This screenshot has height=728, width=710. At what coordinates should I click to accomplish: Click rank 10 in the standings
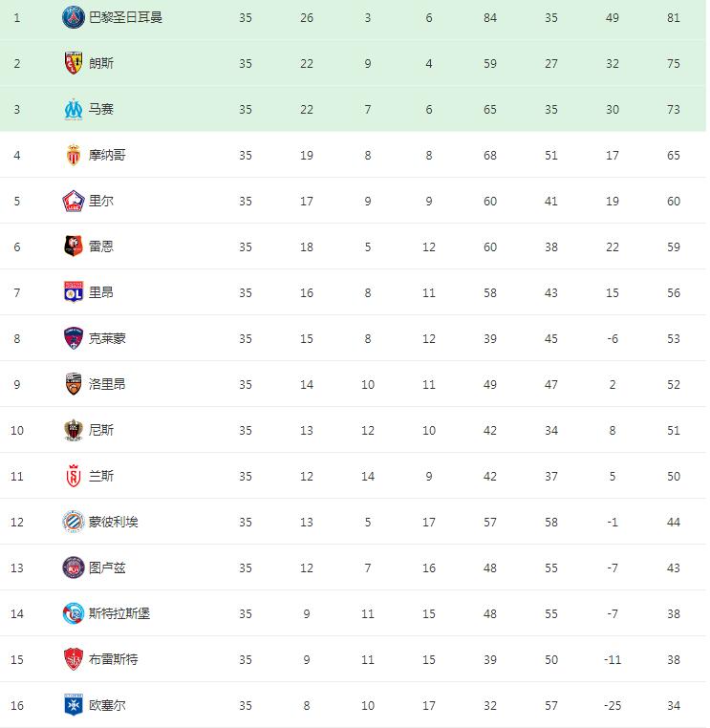17,430
